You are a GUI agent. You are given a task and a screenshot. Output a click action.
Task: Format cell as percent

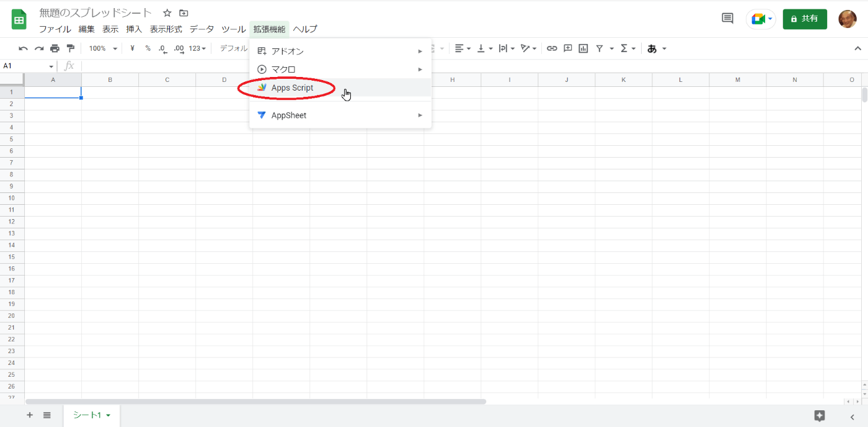(x=148, y=48)
